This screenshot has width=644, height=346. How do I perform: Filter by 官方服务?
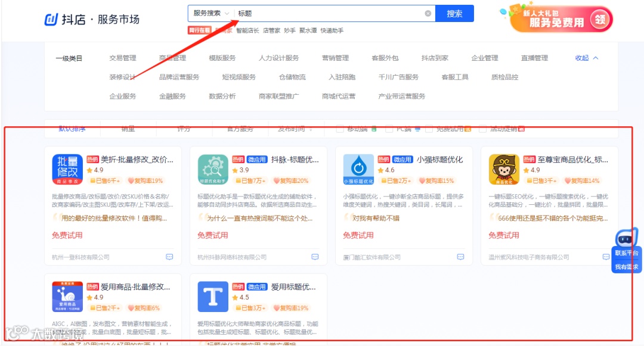click(240, 129)
